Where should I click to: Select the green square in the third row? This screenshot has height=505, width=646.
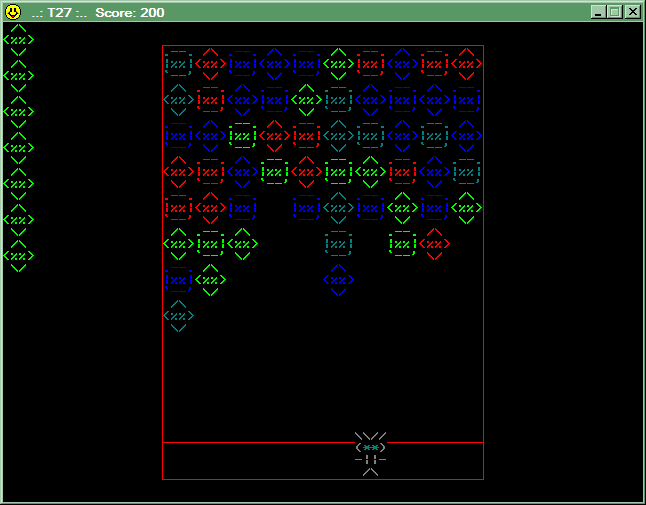pos(242,136)
